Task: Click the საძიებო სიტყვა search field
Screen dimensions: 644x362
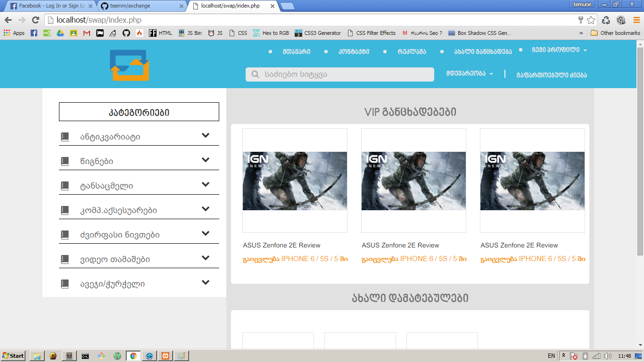Action: coord(340,74)
